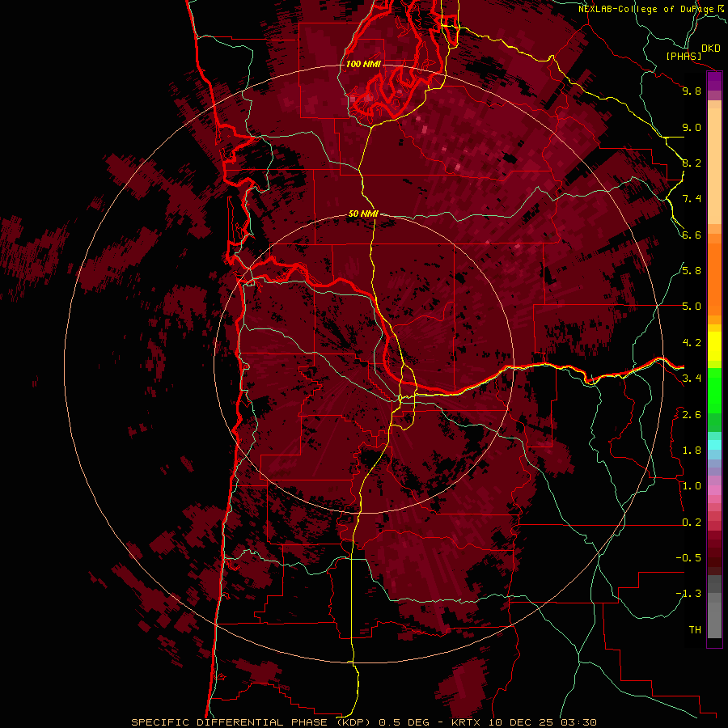Click the 4.2 legend value
Screen dimensions: 728x728
click(692, 343)
